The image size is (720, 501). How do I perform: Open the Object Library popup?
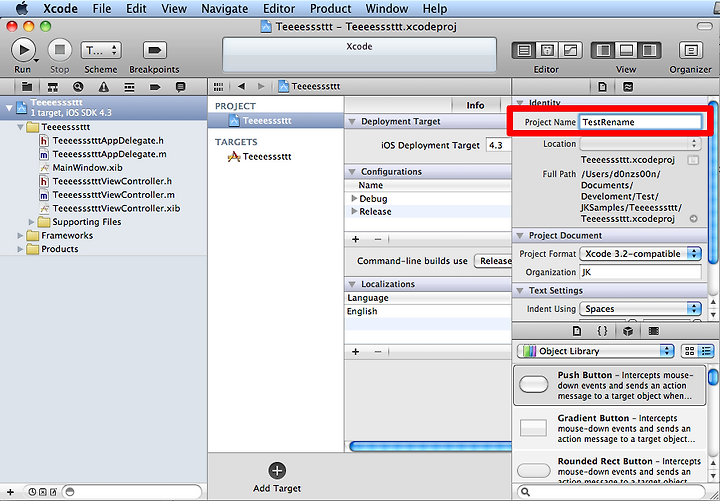coord(596,351)
